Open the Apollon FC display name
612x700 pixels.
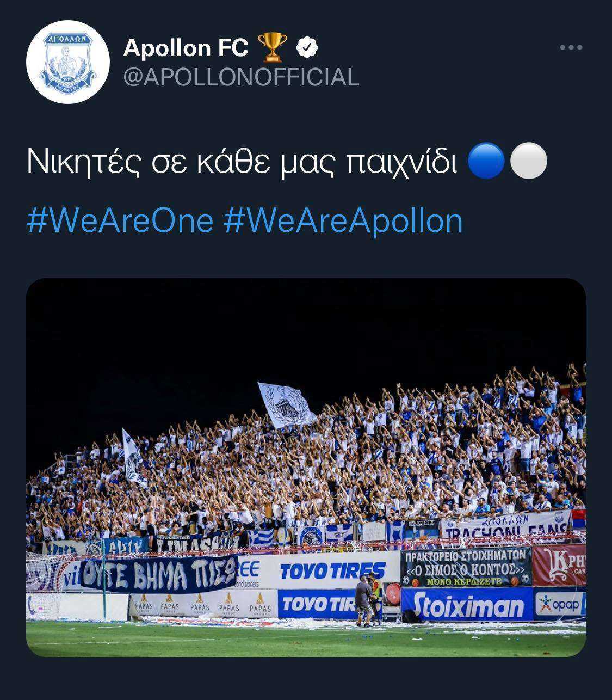click(x=186, y=48)
